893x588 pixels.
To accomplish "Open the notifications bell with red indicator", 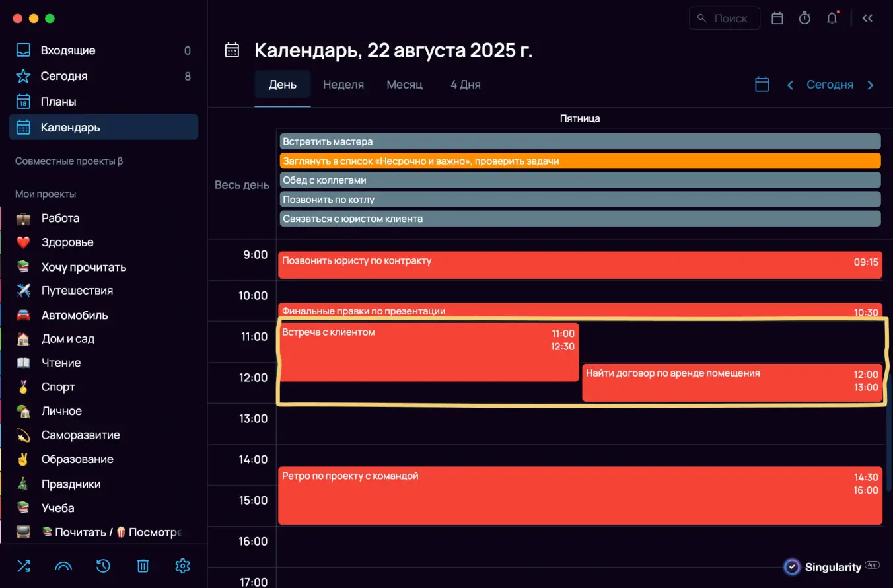I will [832, 18].
